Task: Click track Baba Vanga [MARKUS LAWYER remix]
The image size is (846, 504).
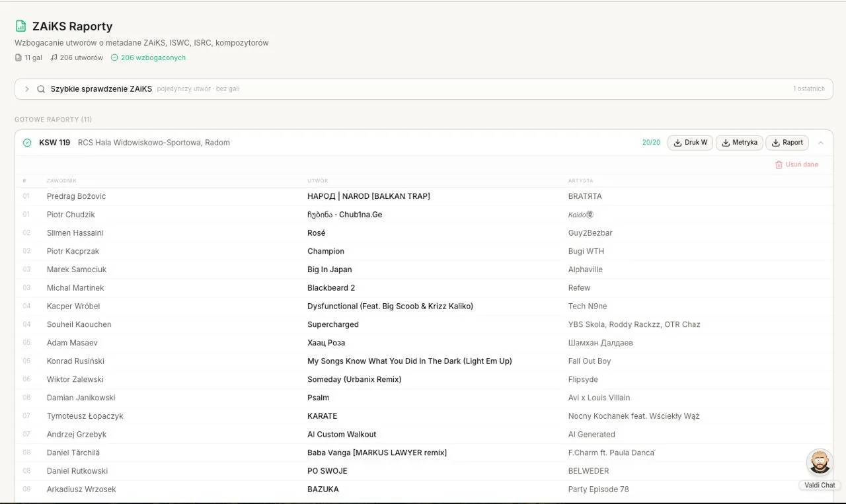Action: (377, 452)
